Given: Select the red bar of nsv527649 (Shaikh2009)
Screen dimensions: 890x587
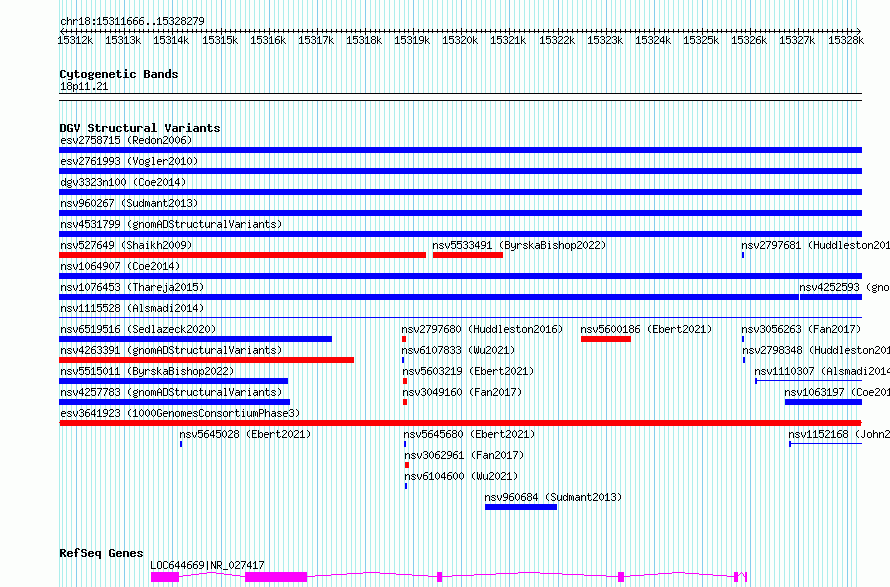Looking at the screenshot, I should coord(242,255).
